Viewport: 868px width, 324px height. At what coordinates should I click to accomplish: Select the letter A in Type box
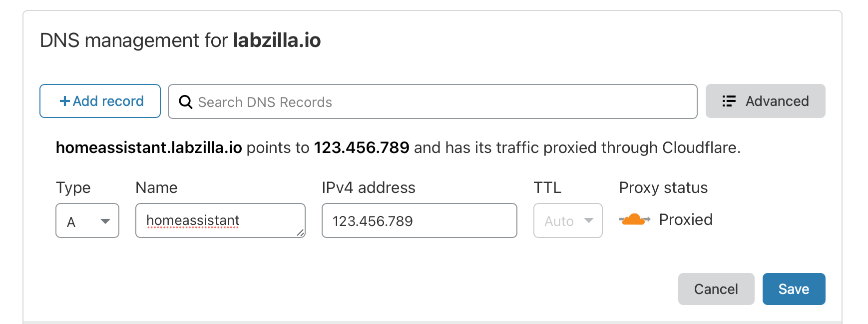coord(71,221)
